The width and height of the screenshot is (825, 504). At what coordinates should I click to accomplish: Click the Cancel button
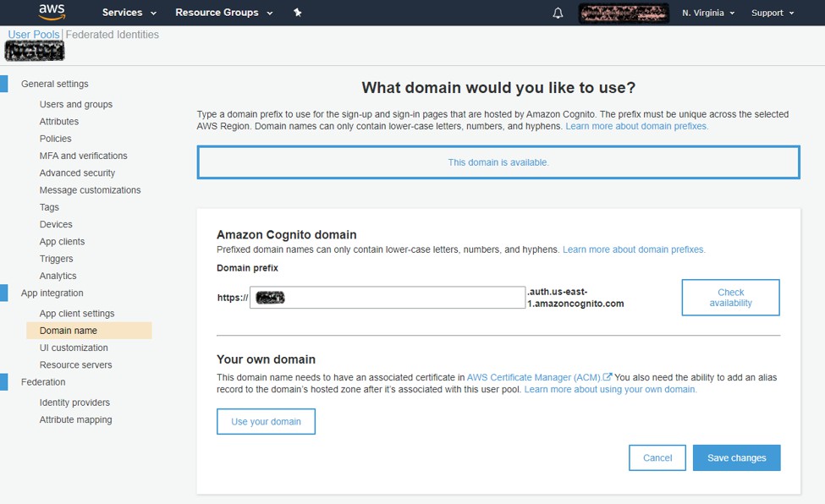tap(657, 457)
